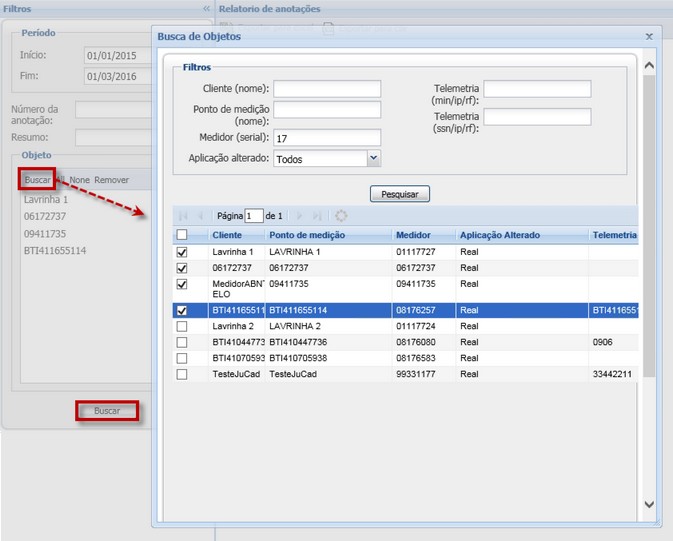Viewport: 673px width, 541px height.
Task: Check the TesteJuCad row checkbox
Action: point(181,374)
